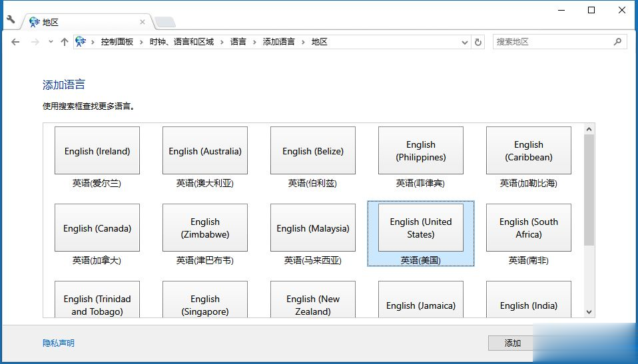Expand the address bar history dropdown

(x=464, y=43)
